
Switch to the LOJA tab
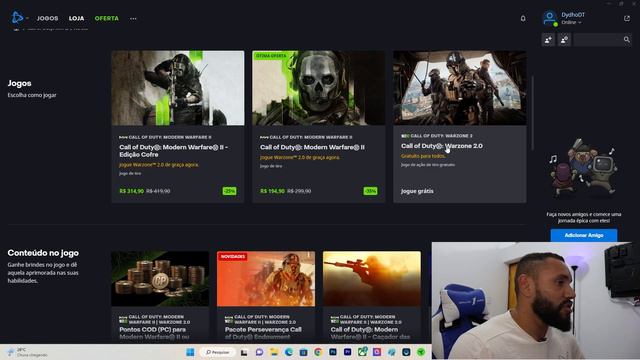coord(76,18)
